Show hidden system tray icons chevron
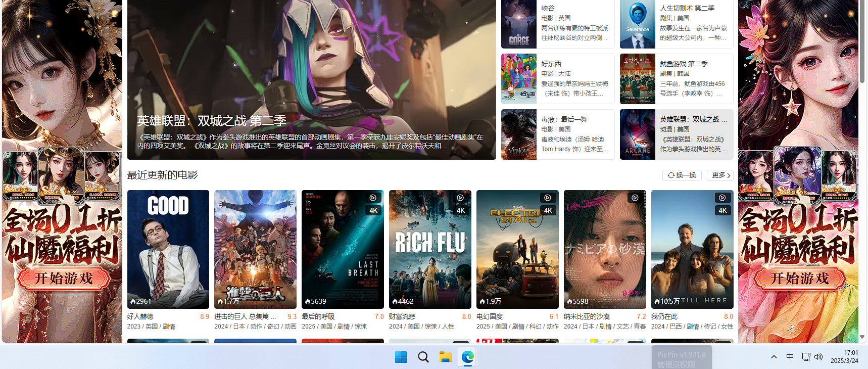868x369 pixels. (774, 357)
